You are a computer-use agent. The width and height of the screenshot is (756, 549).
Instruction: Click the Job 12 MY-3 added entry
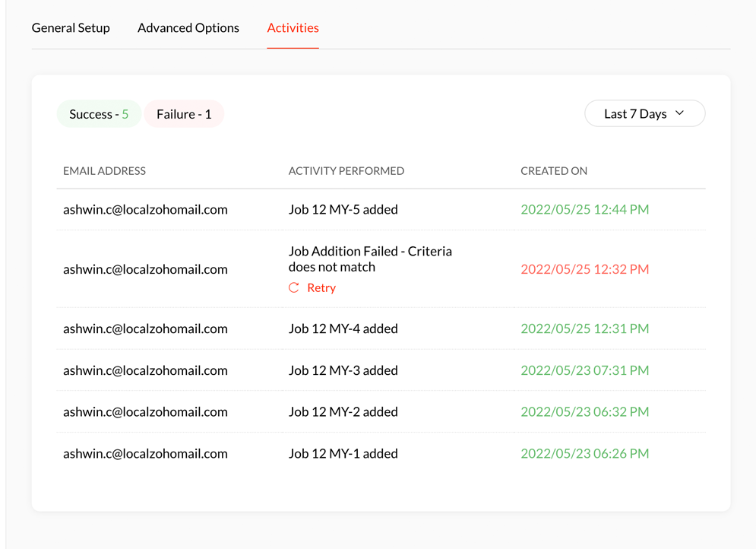343,370
